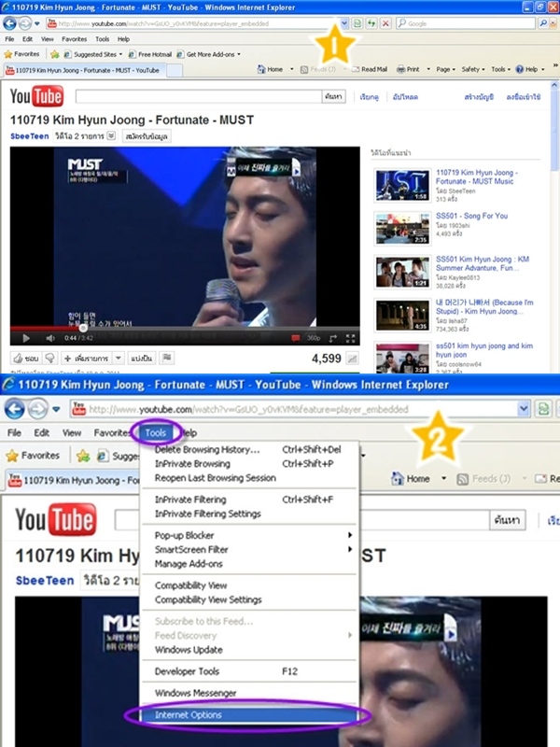Toggle Compatibility View menu item

[x=248, y=585]
